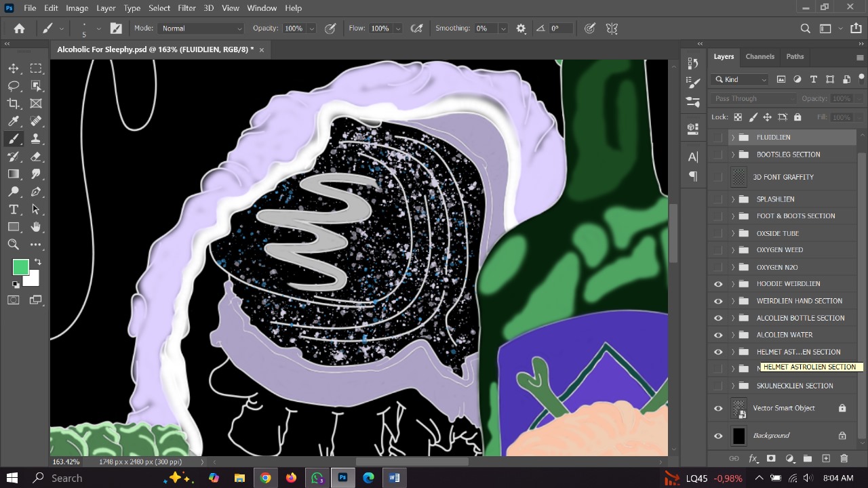Hide the ALCOLIEN WATER layer
Image resolution: width=868 pixels, height=488 pixels.
[718, 334]
